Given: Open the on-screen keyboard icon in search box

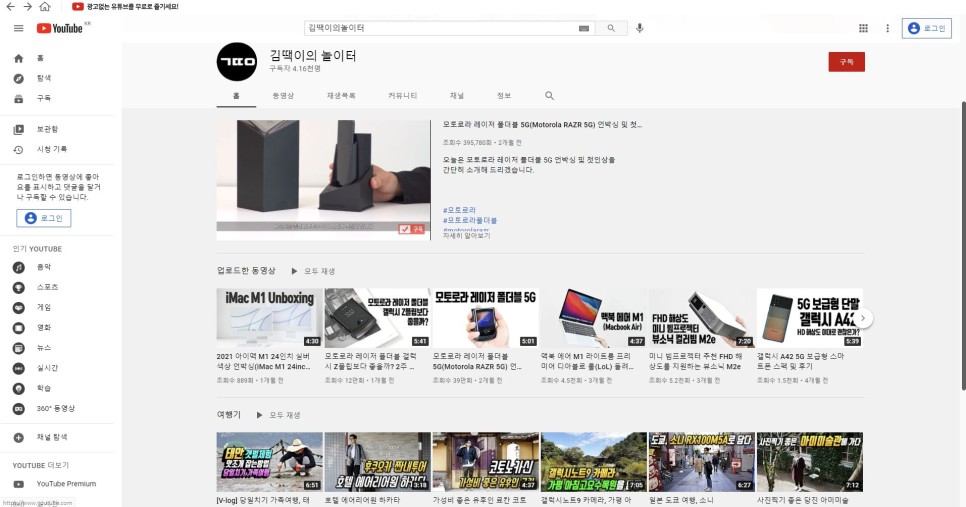Looking at the screenshot, I should point(583,28).
